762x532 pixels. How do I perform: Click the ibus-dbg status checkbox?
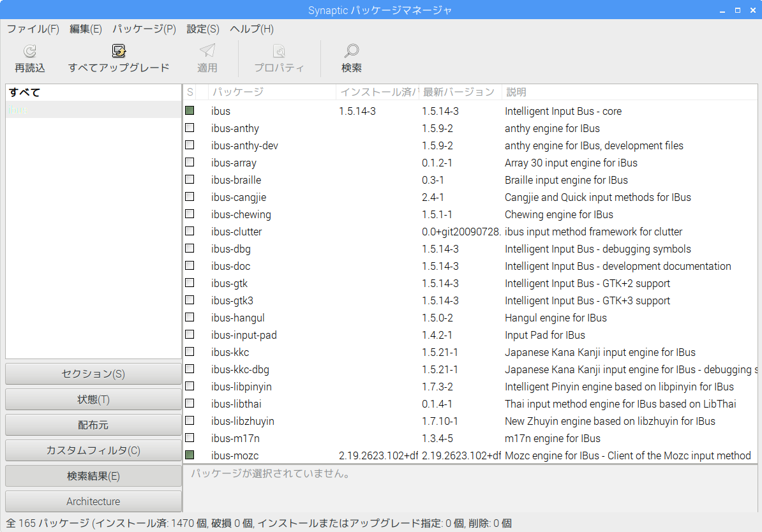190,249
